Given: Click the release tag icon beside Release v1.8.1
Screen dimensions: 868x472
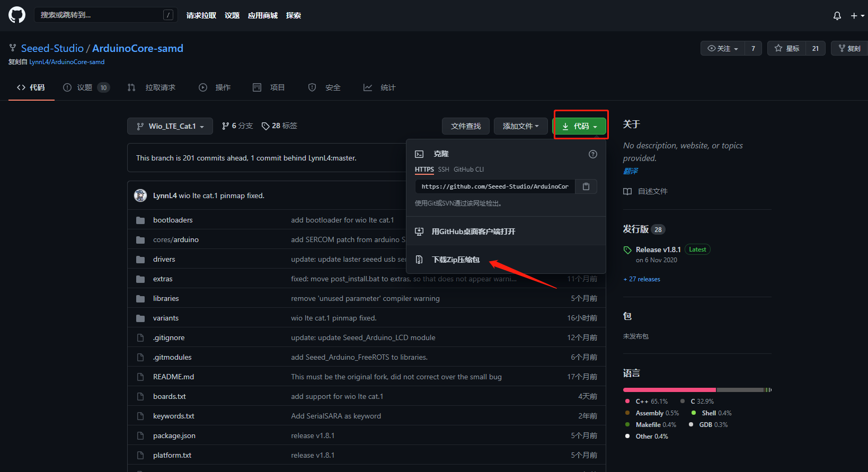Looking at the screenshot, I should [x=627, y=250].
